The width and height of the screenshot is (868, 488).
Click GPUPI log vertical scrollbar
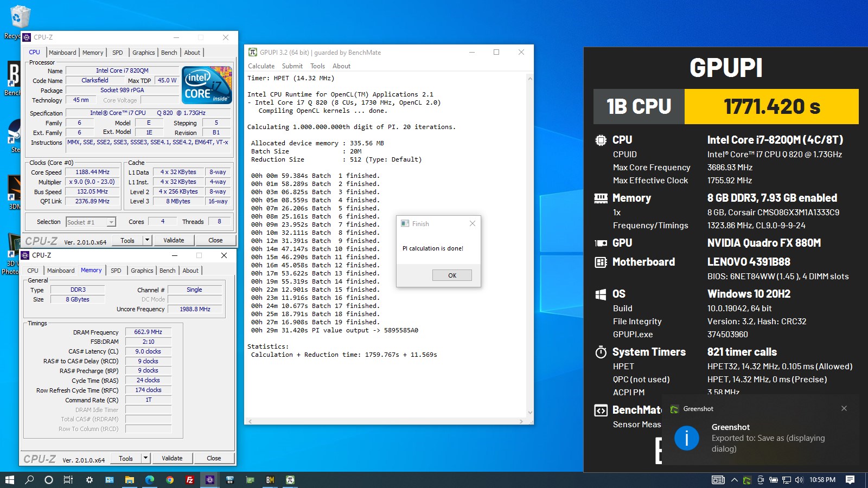[x=530, y=246]
